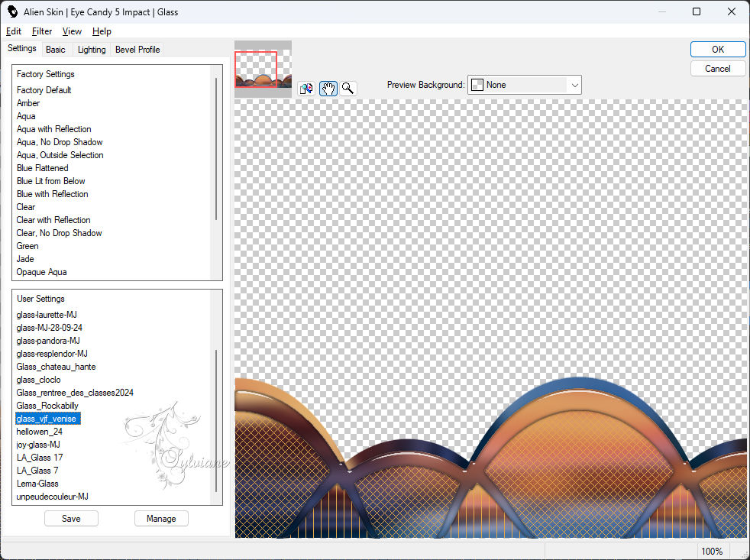
Task: Select unpeudecouleur-MJ user setting
Action: 53,497
